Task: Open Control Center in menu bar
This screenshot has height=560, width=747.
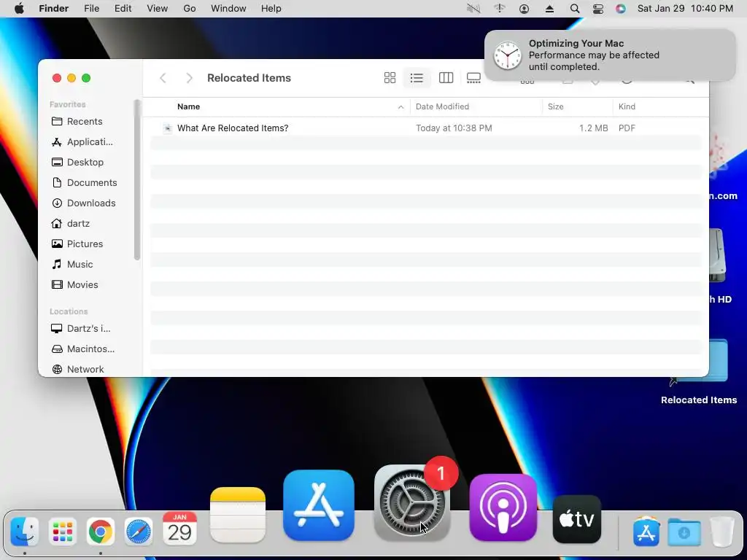Action: [x=598, y=9]
